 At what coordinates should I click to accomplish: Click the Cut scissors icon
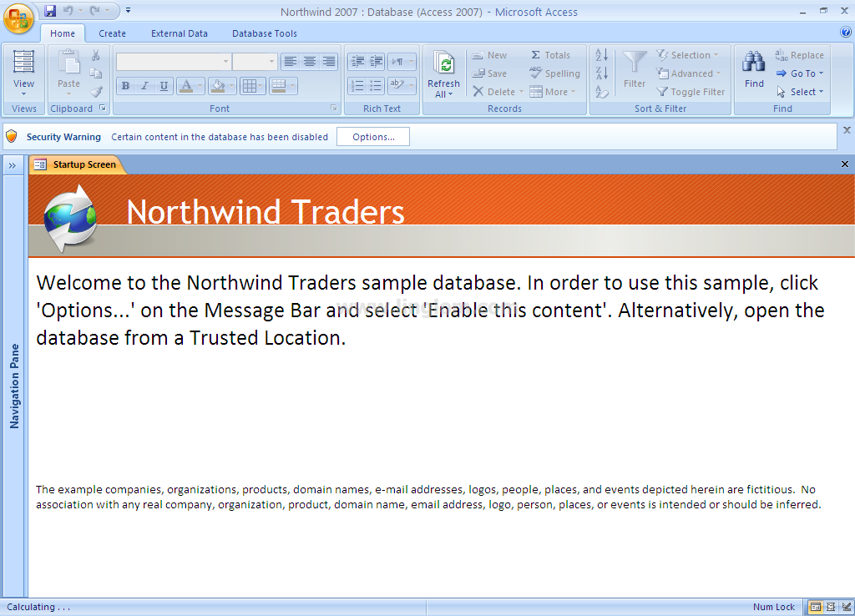click(96, 55)
